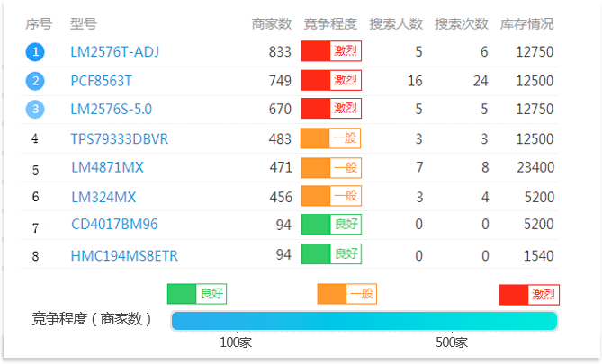
Task: Click the 商家数 column header
Action: pos(272,23)
